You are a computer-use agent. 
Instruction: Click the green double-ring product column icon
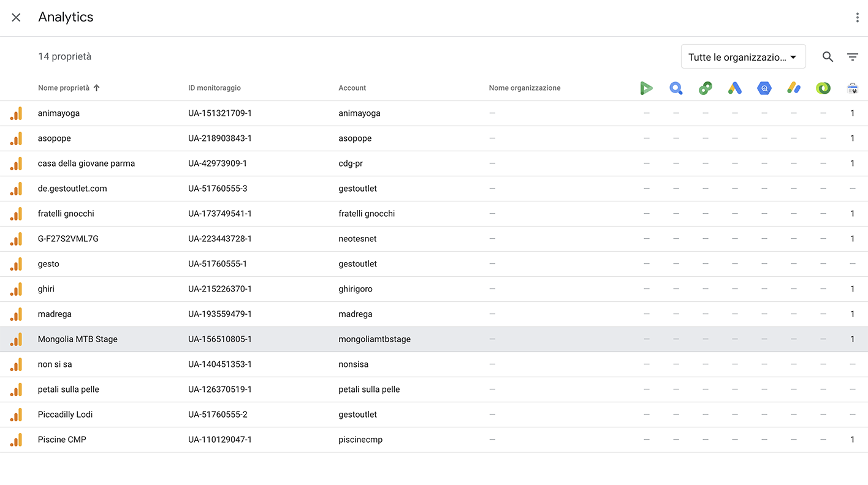pos(823,89)
